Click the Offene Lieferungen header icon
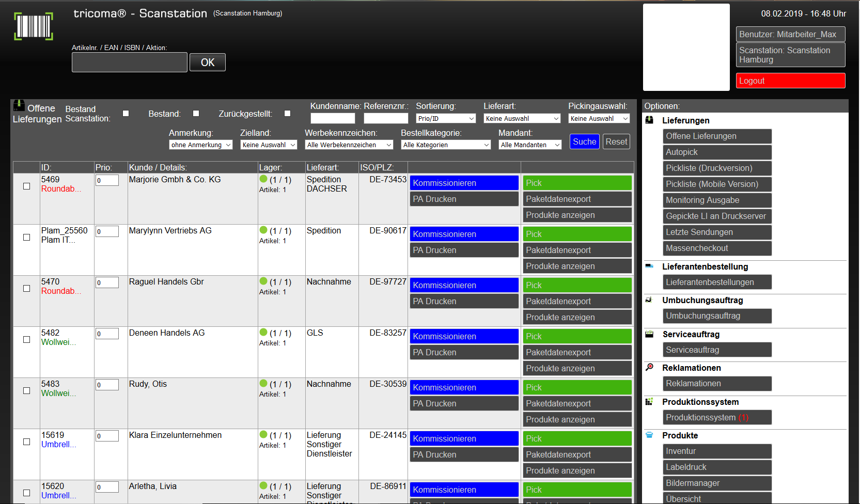 click(x=19, y=106)
